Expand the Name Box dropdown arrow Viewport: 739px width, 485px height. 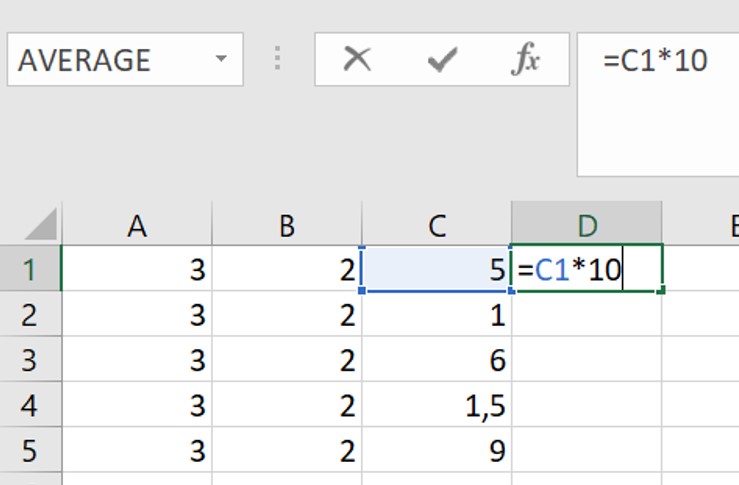[x=221, y=60]
